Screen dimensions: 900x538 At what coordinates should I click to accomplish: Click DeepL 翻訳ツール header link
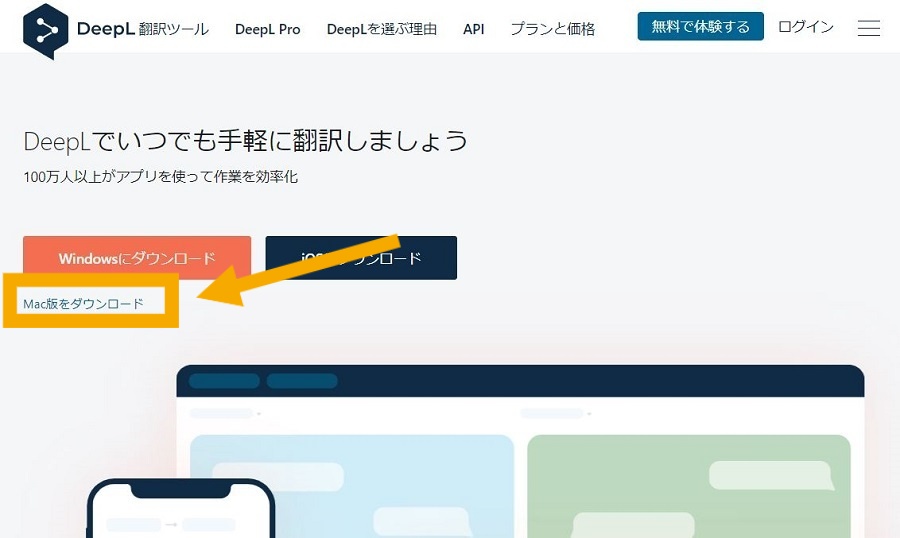(x=142, y=29)
